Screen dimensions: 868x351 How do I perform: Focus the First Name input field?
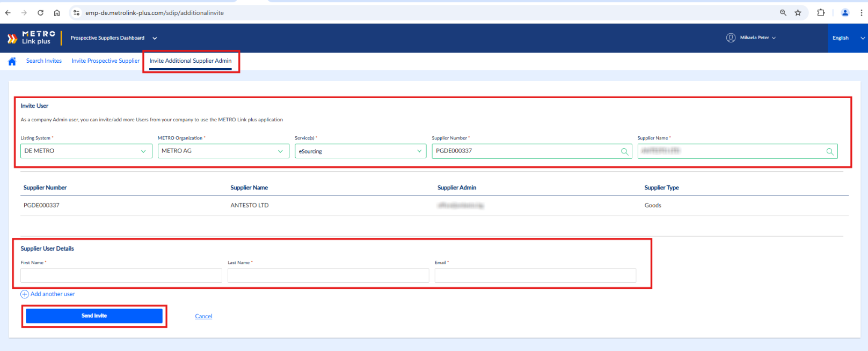pyautogui.click(x=121, y=275)
